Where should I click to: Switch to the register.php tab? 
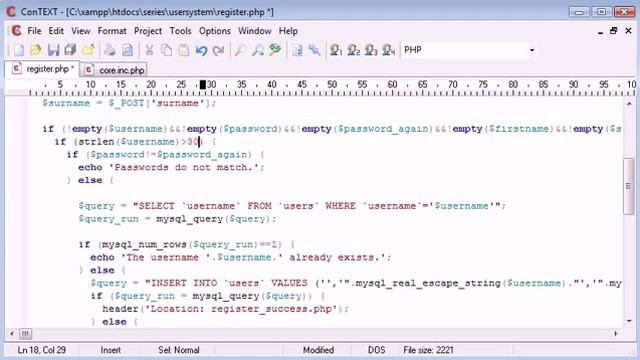pyautogui.click(x=43, y=69)
